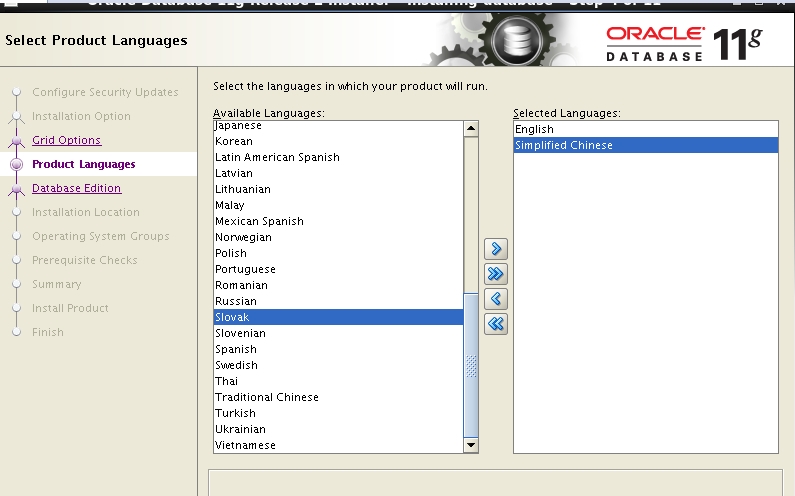Select Latin American Spanish language
This screenshot has height=496, width=795.
click(x=338, y=157)
